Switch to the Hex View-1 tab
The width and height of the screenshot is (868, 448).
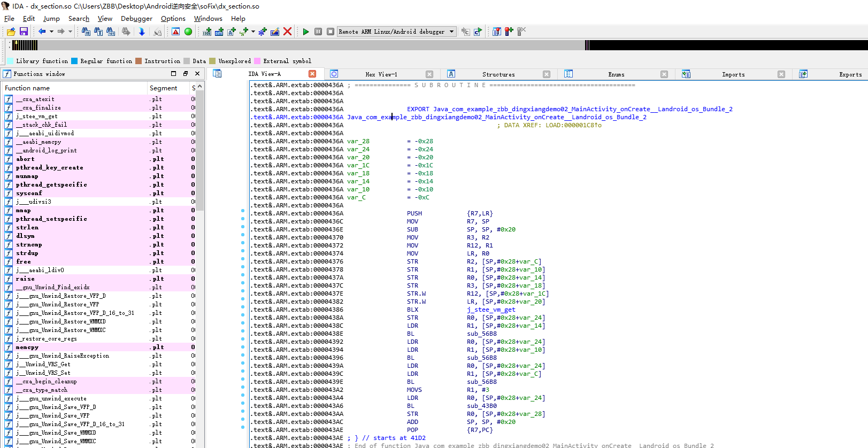click(381, 75)
